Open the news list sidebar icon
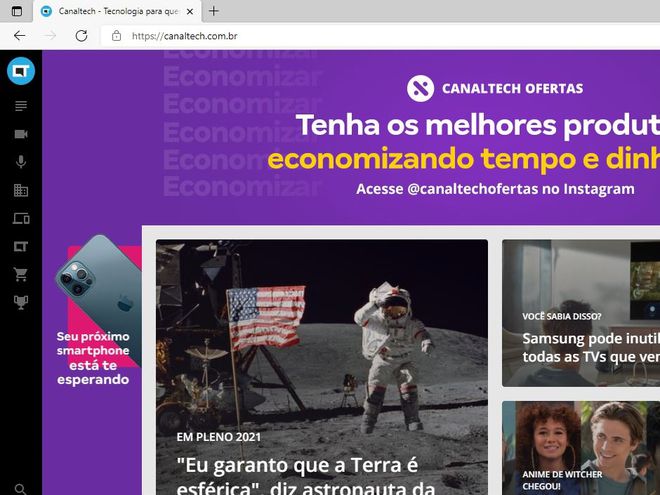This screenshot has height=495, width=660. coord(21,106)
